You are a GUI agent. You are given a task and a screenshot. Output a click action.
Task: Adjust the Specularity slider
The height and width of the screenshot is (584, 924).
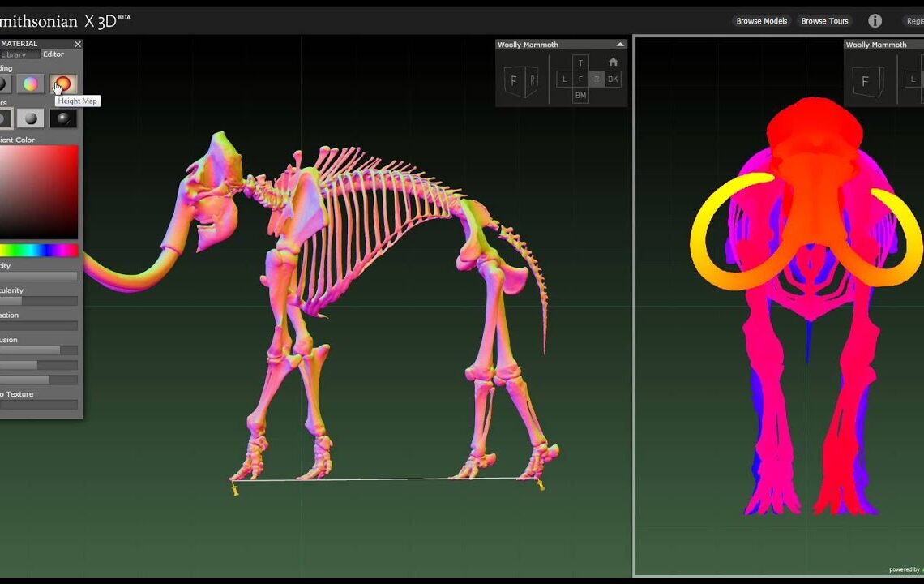[39, 300]
